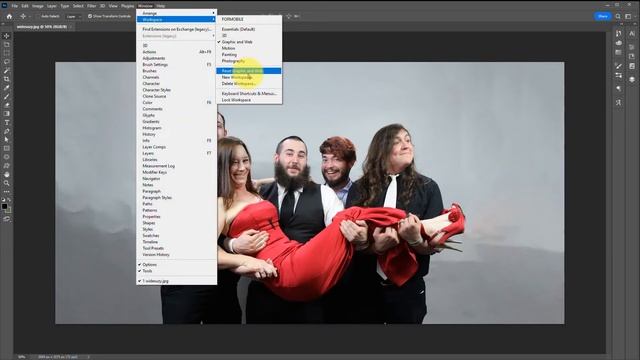Select the Hand tool
The height and width of the screenshot is (360, 640).
click(x=7, y=174)
